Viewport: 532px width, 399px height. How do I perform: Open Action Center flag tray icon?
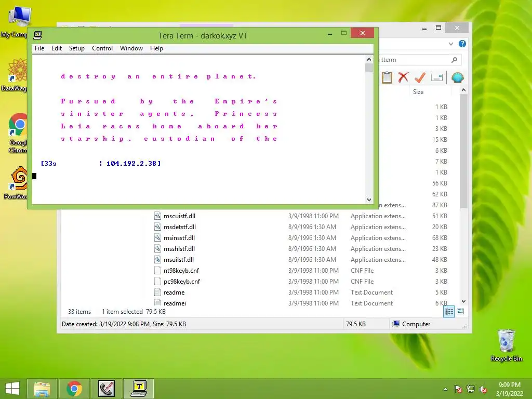[458, 390]
